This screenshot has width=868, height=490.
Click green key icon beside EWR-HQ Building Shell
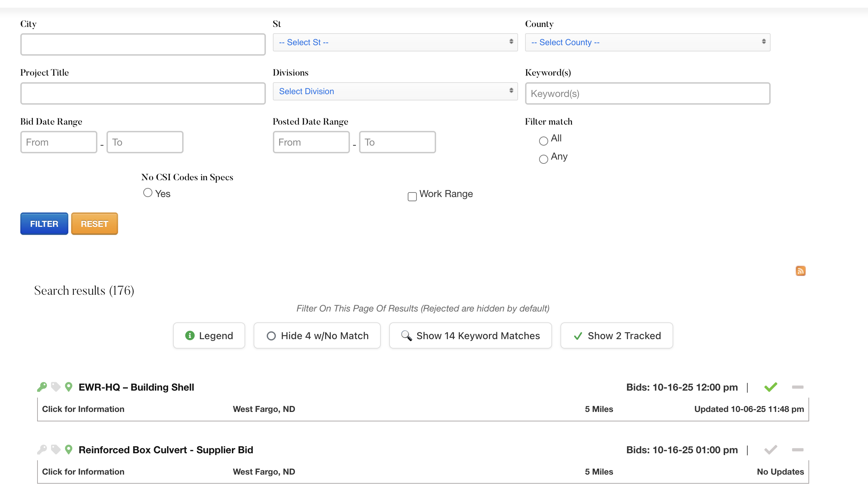(42, 387)
